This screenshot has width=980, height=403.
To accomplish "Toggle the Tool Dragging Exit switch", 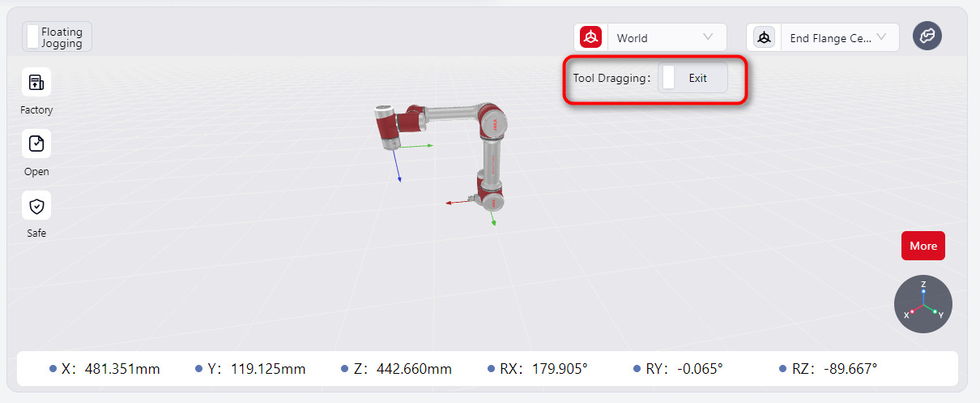I will click(x=669, y=78).
